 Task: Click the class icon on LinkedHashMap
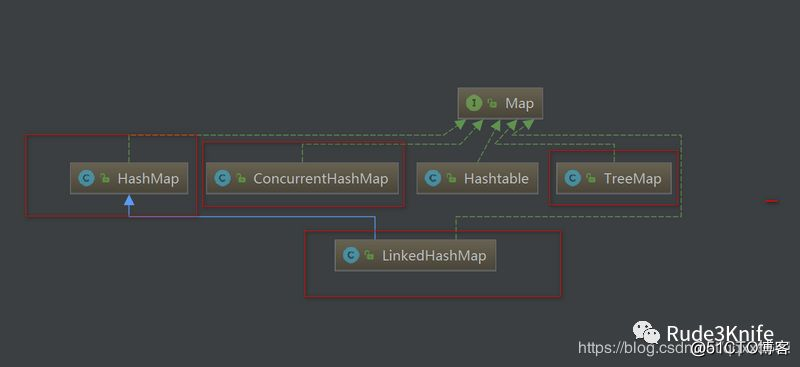pos(351,255)
